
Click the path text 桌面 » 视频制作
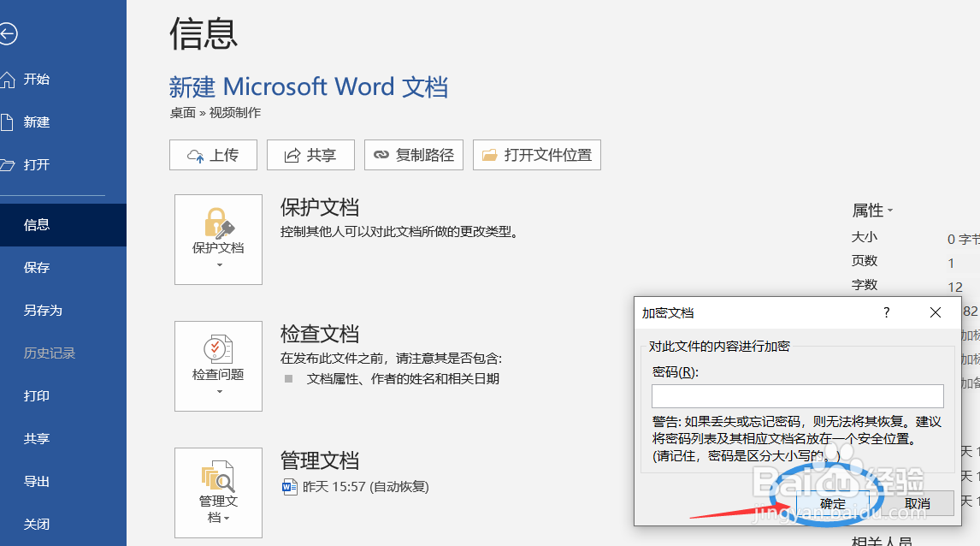click(215, 113)
